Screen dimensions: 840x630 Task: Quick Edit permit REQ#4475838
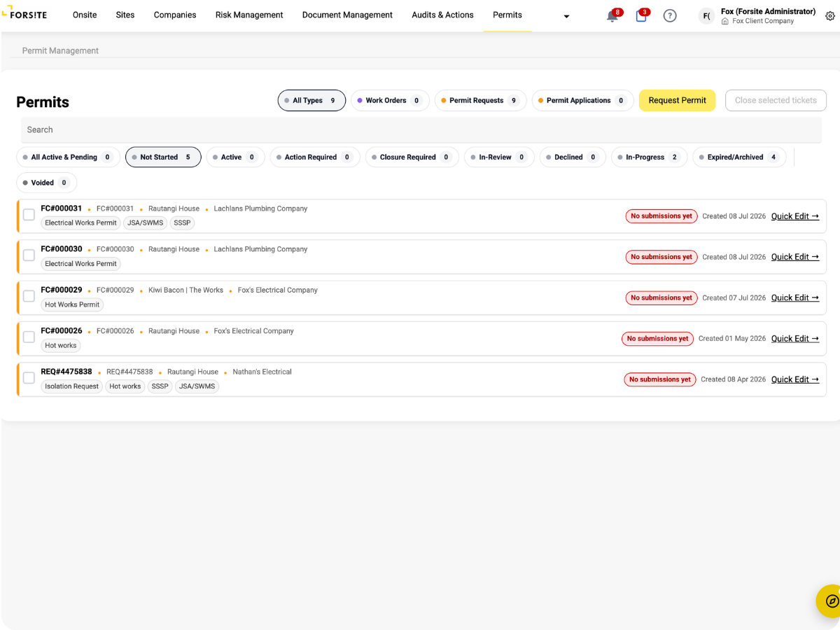795,379
